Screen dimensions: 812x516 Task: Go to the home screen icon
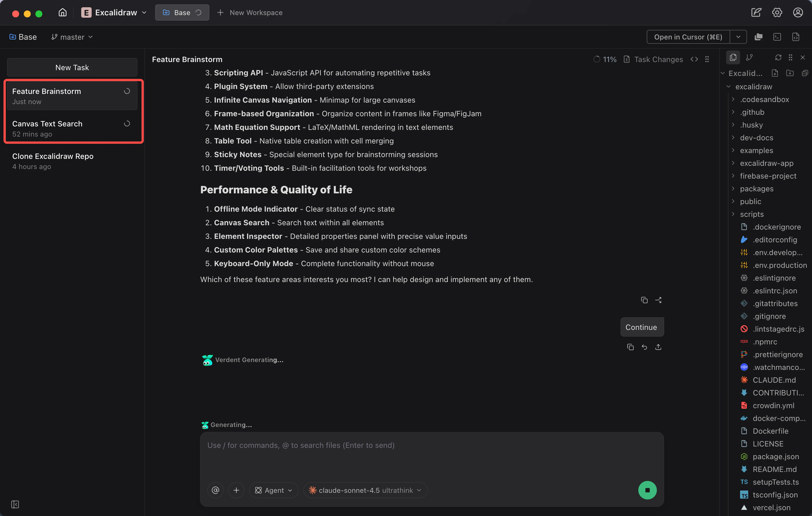[x=62, y=12]
